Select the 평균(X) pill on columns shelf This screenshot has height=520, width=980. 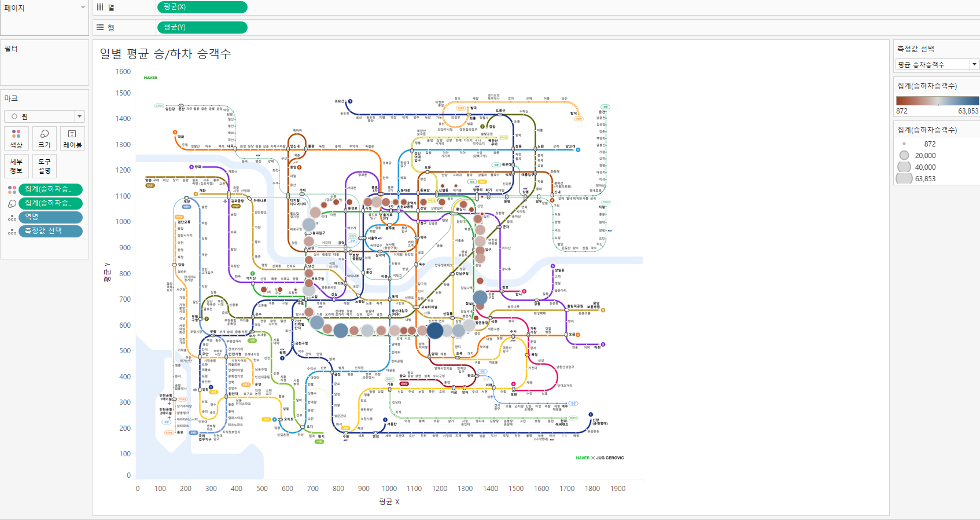tap(202, 7)
